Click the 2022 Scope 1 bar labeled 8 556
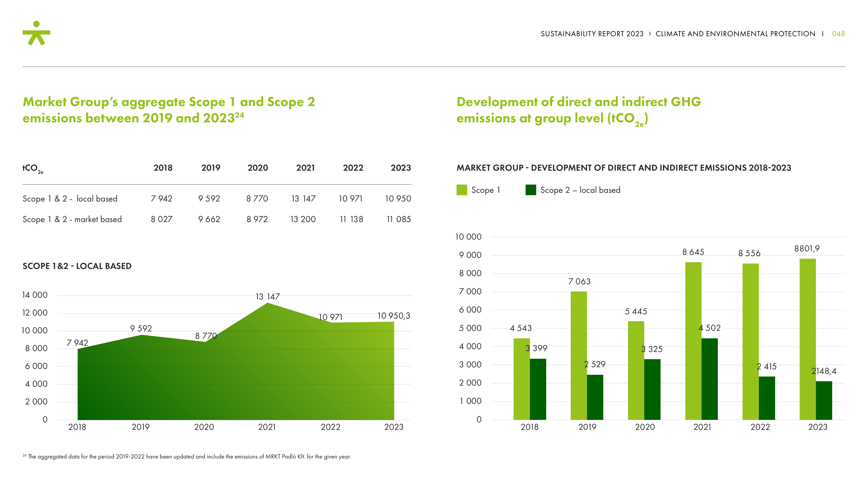868x488 pixels. click(x=750, y=342)
